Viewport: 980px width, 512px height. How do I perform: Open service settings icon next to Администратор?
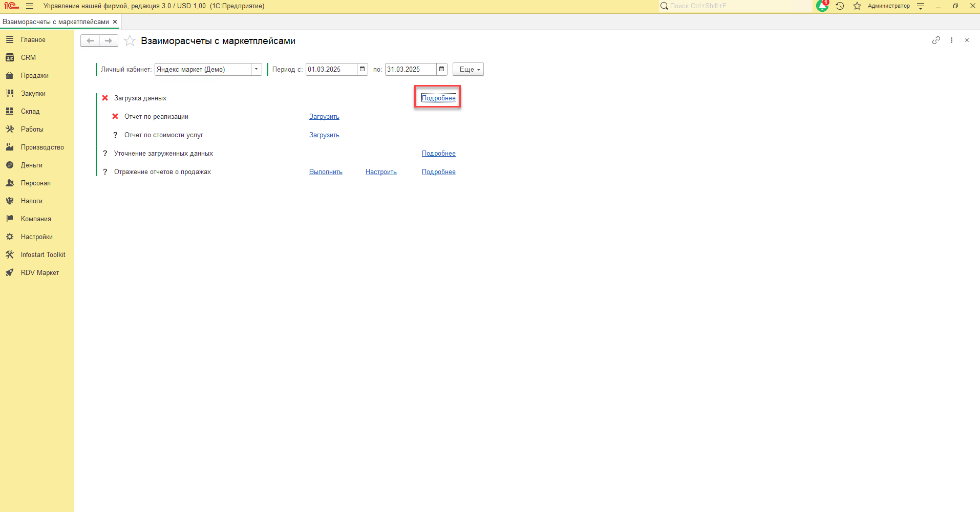(x=921, y=6)
